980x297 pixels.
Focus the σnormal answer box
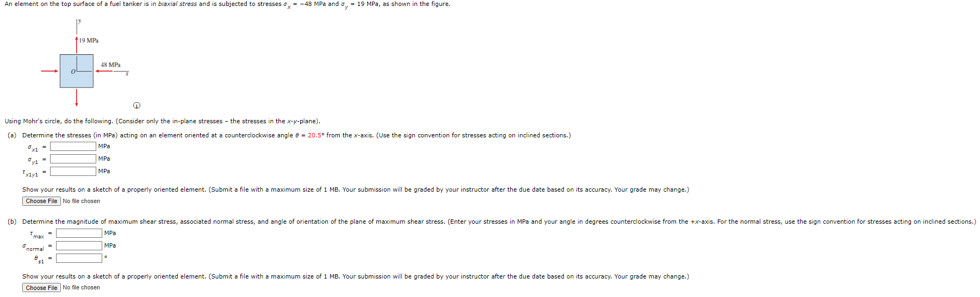pos(79,245)
